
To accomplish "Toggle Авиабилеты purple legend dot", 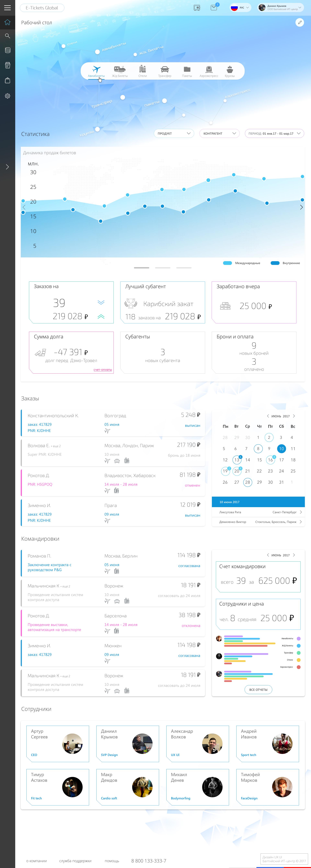I will pyautogui.click(x=299, y=639).
